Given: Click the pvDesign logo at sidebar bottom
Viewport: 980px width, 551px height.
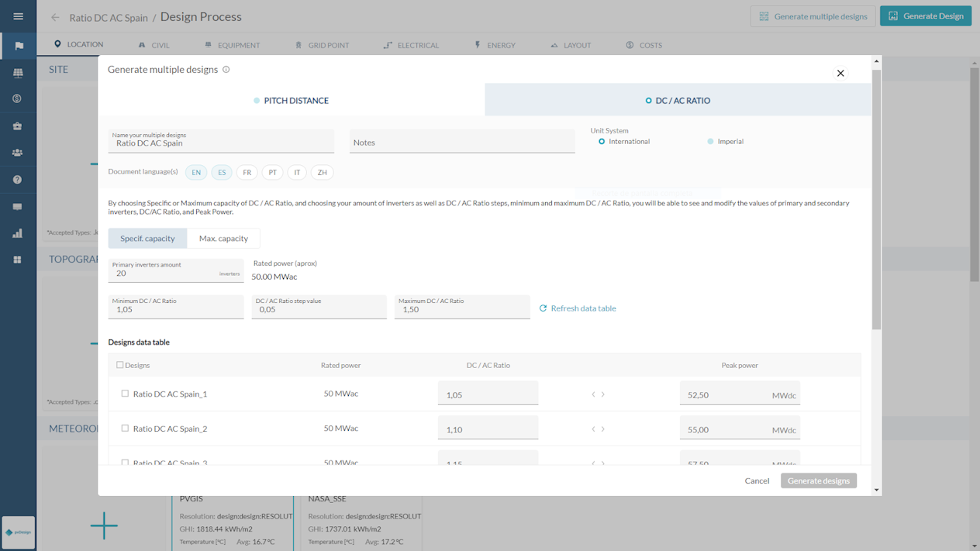Looking at the screenshot, I should pos(18,532).
